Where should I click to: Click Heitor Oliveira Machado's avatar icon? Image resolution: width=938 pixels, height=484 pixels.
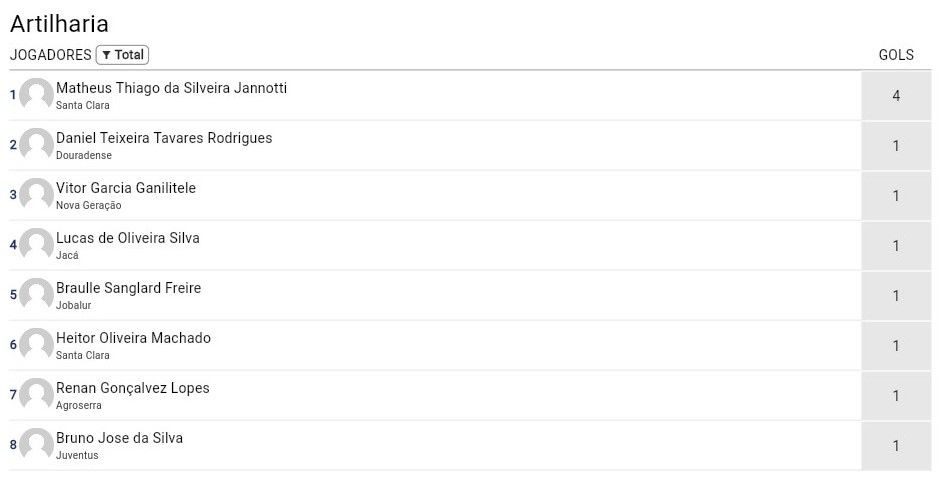click(x=36, y=345)
